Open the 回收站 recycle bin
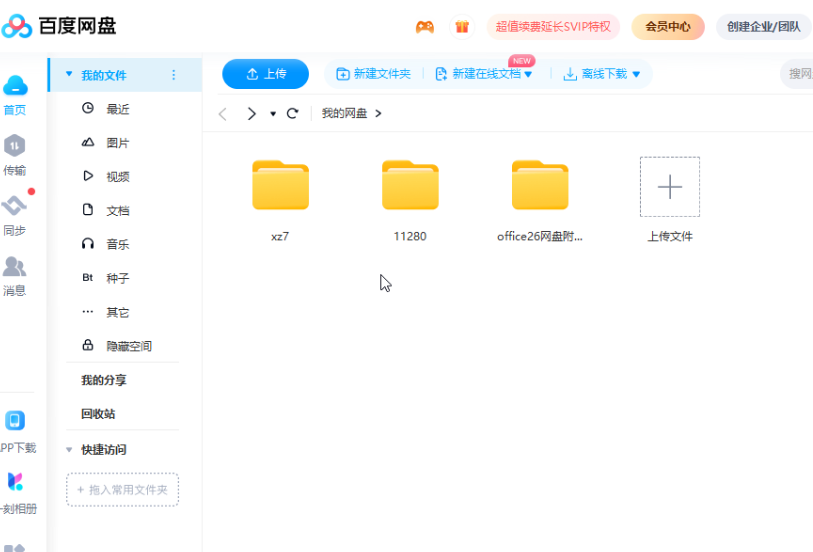 (98, 414)
